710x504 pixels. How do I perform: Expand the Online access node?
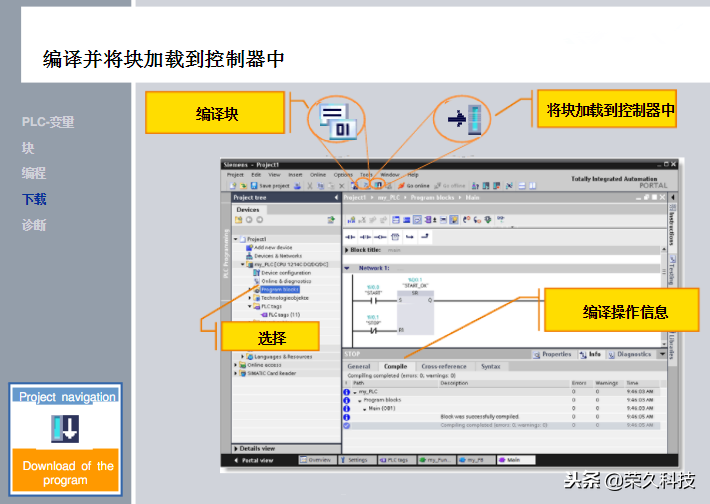(235, 365)
